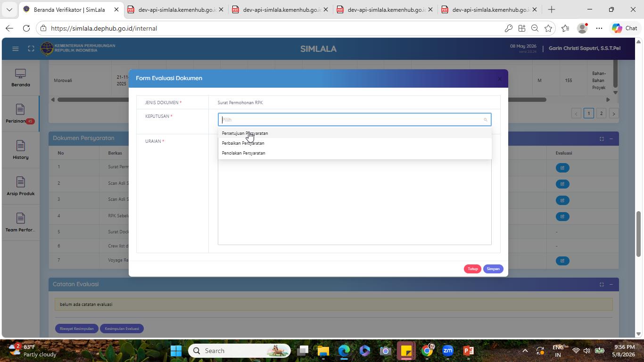Click the Tutup button

[472, 269]
